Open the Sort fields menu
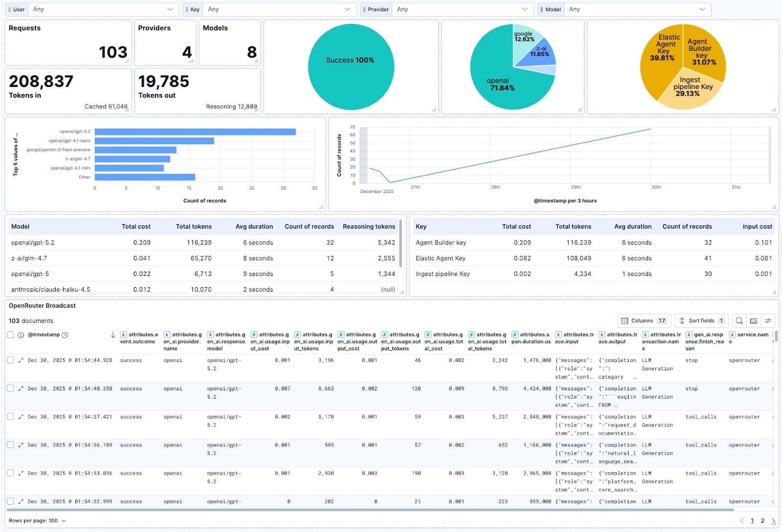The width and height of the screenshot is (782, 532). click(x=701, y=320)
